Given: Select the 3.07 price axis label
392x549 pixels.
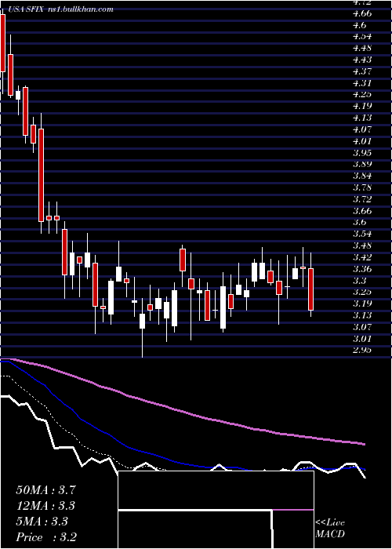Looking at the screenshot, I should point(361,327).
